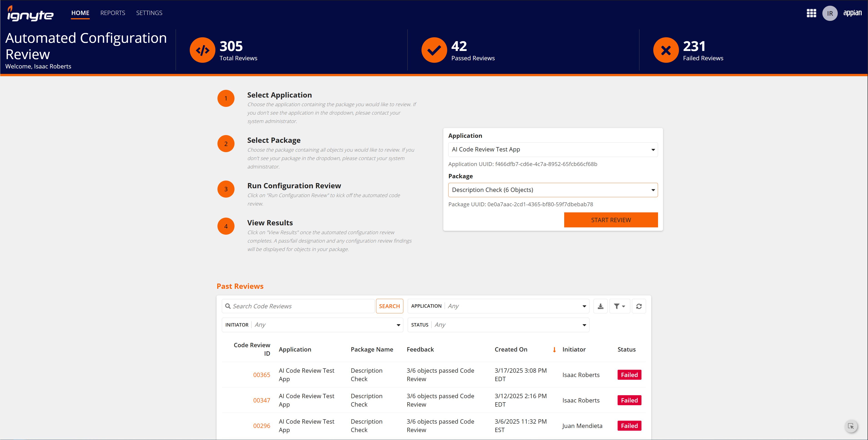Click the step 1 circle icon
This screenshot has height=440, width=868.
226,98
